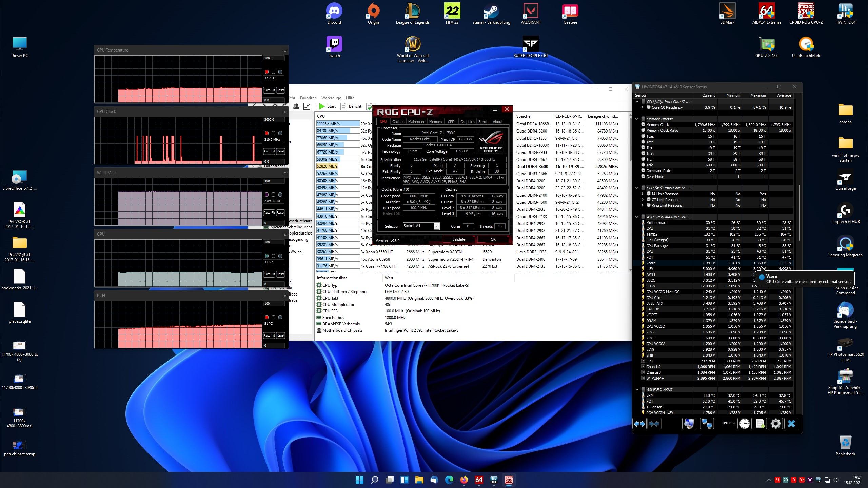The image size is (868, 488).
Task: Select the purple dot in W_PUMP+ graph panel
Action: point(267,195)
